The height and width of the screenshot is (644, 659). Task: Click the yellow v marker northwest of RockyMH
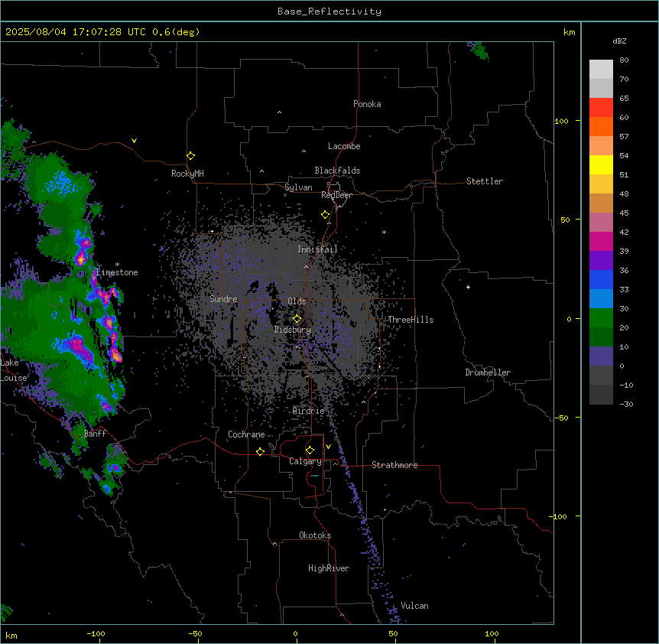coord(134,141)
